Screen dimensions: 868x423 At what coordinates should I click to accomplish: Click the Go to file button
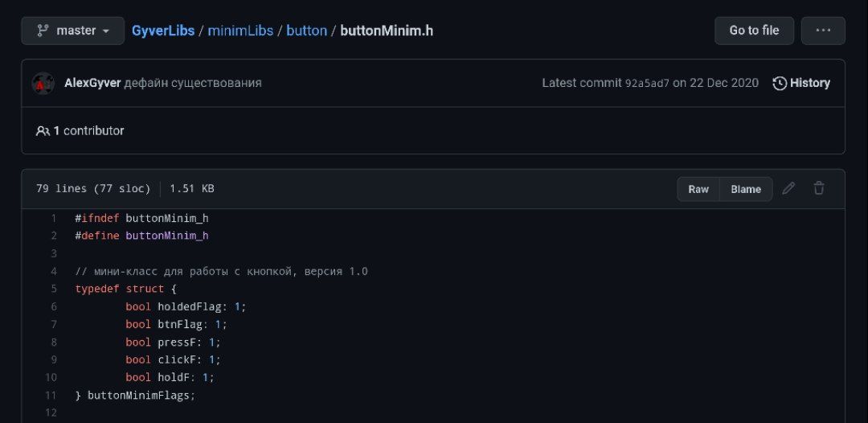tap(754, 31)
